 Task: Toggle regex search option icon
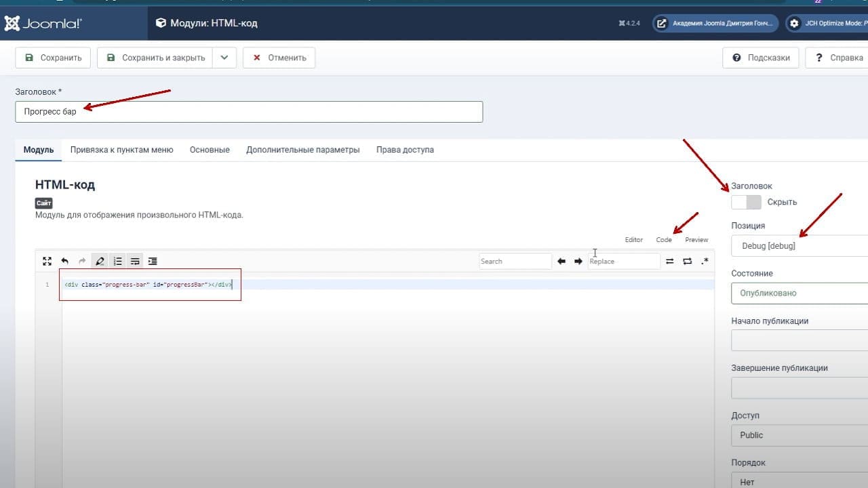coord(705,261)
